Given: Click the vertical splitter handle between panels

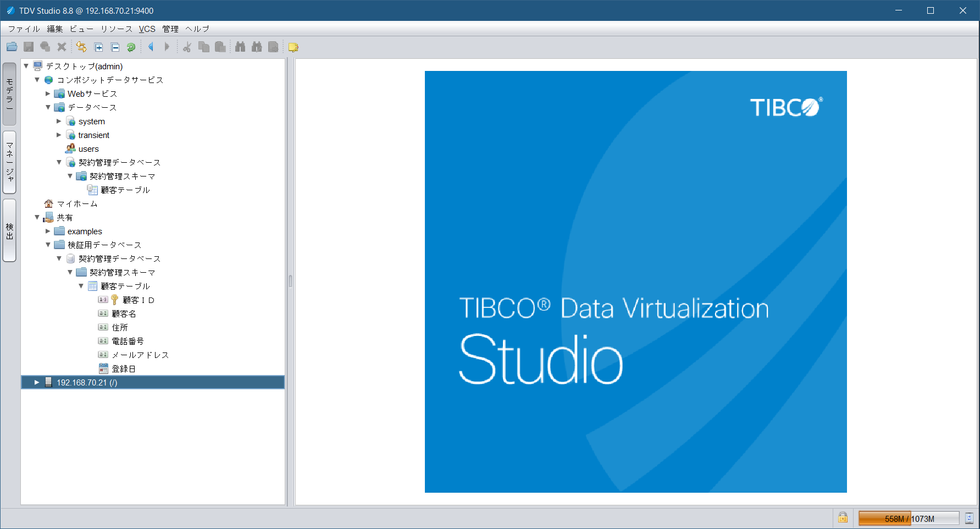Looking at the screenshot, I should pyautogui.click(x=290, y=282).
